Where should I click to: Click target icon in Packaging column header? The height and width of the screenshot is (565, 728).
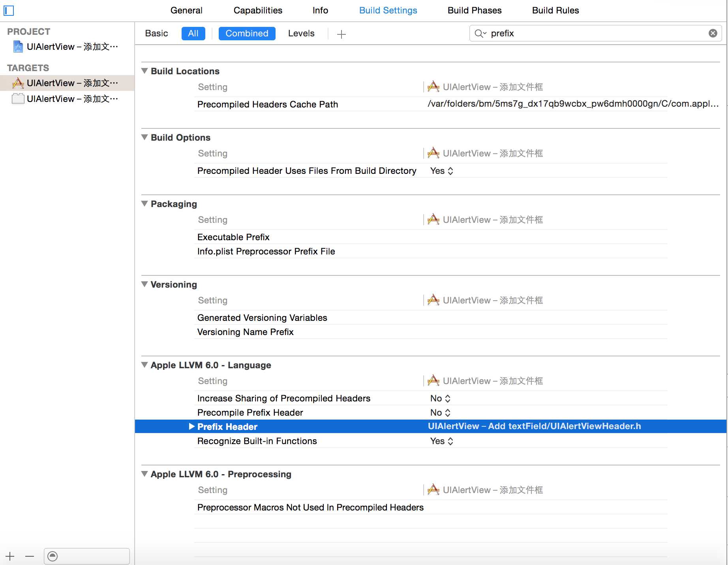433,219
